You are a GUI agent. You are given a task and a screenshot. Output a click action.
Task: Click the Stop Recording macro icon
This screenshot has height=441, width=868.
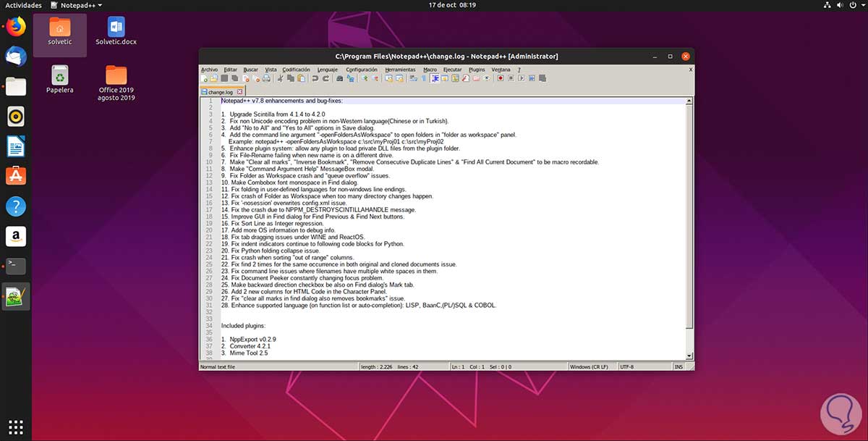[511, 78]
